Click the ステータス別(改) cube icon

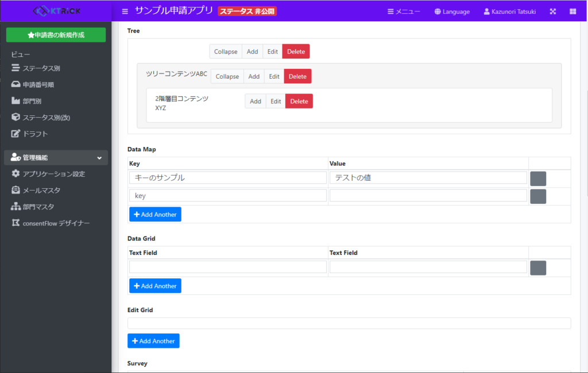tap(16, 117)
